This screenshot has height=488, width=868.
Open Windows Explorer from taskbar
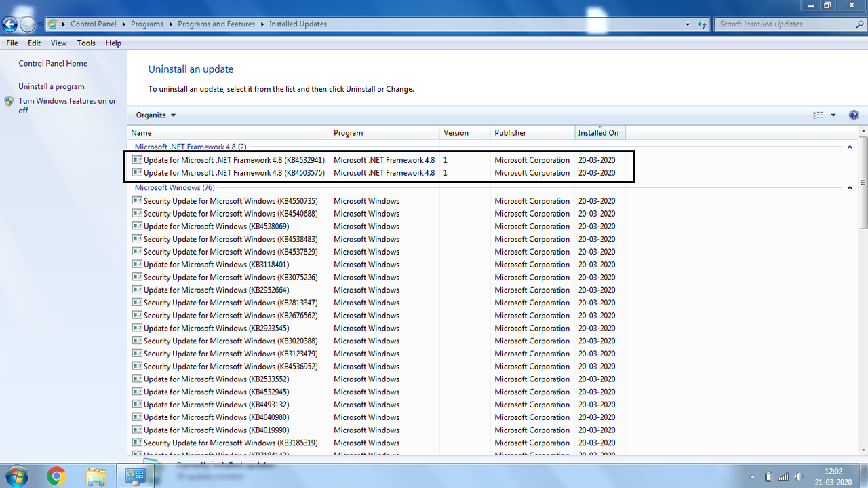tap(96, 476)
